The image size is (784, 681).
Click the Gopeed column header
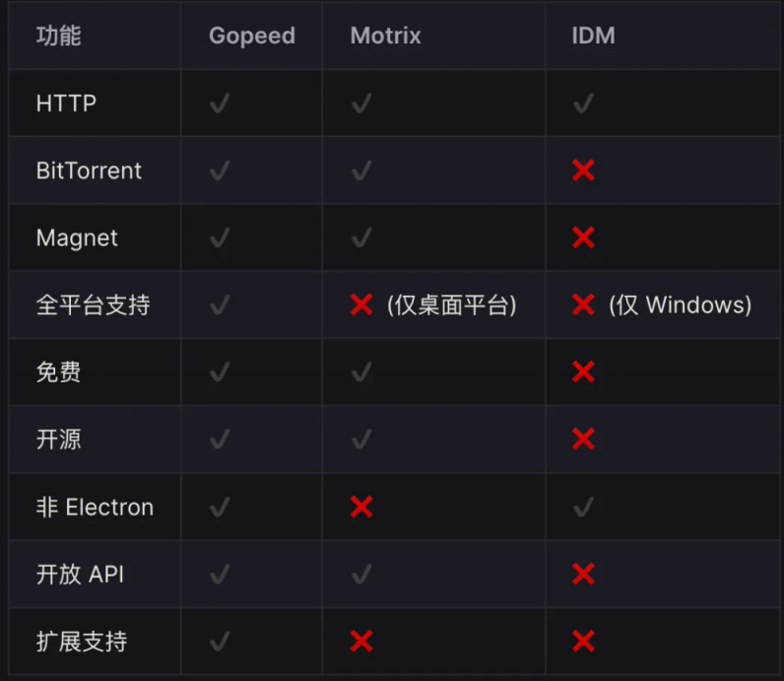[x=251, y=36]
